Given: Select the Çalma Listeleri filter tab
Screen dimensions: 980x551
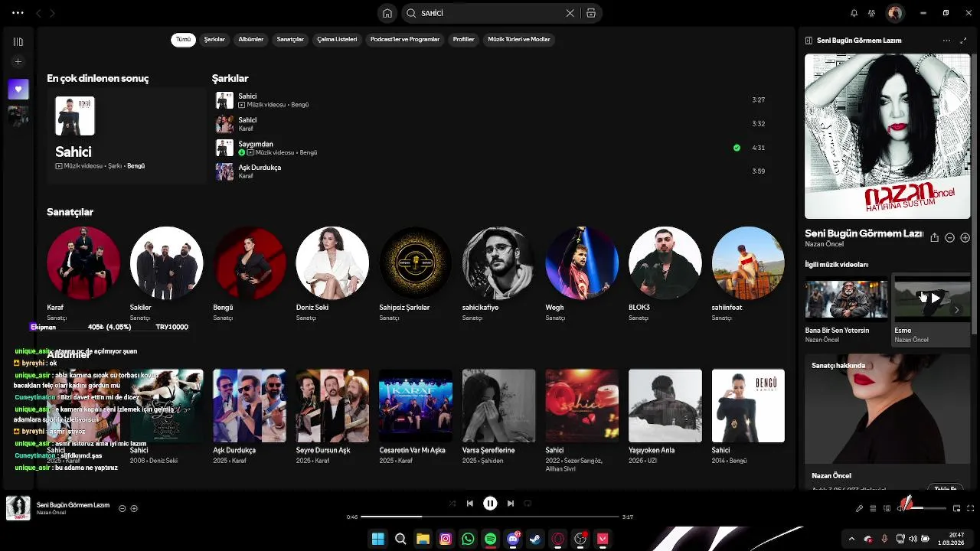Looking at the screenshot, I should tap(337, 39).
